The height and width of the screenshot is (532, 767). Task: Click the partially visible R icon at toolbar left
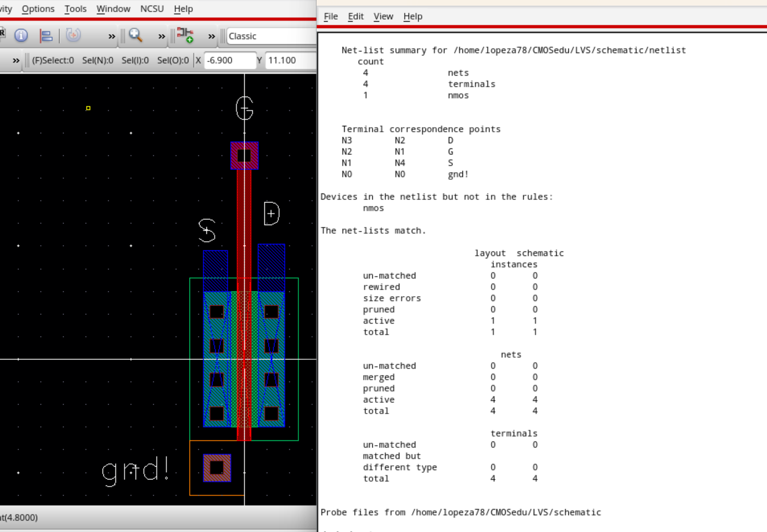coord(2,33)
